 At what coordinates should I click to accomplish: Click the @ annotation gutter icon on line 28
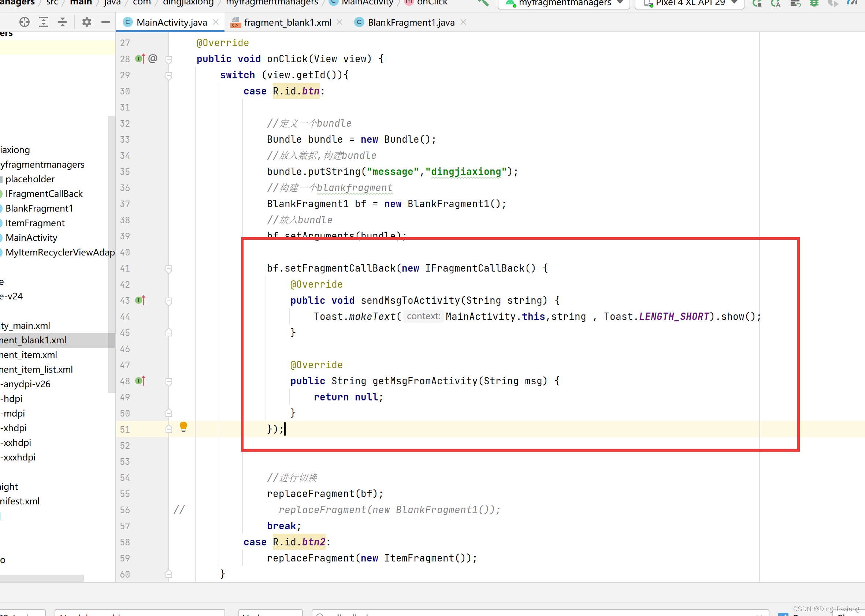coord(153,59)
